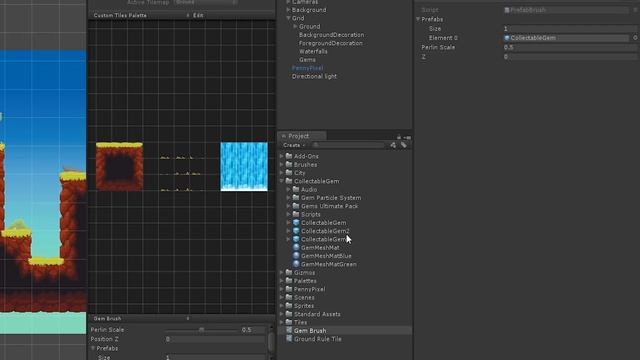Select Gems tilemap in the Hierarchy
The height and width of the screenshot is (360, 640).
point(307,60)
